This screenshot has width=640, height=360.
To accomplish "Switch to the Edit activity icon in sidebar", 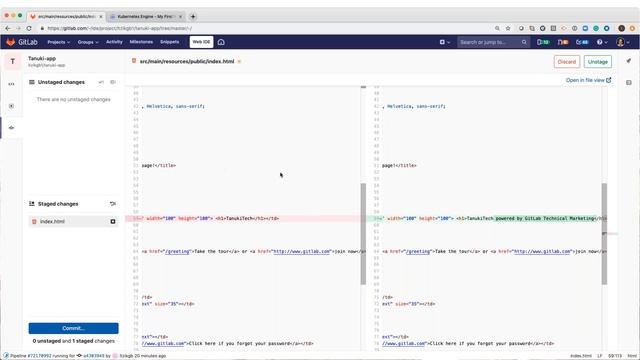I will [x=11, y=84].
